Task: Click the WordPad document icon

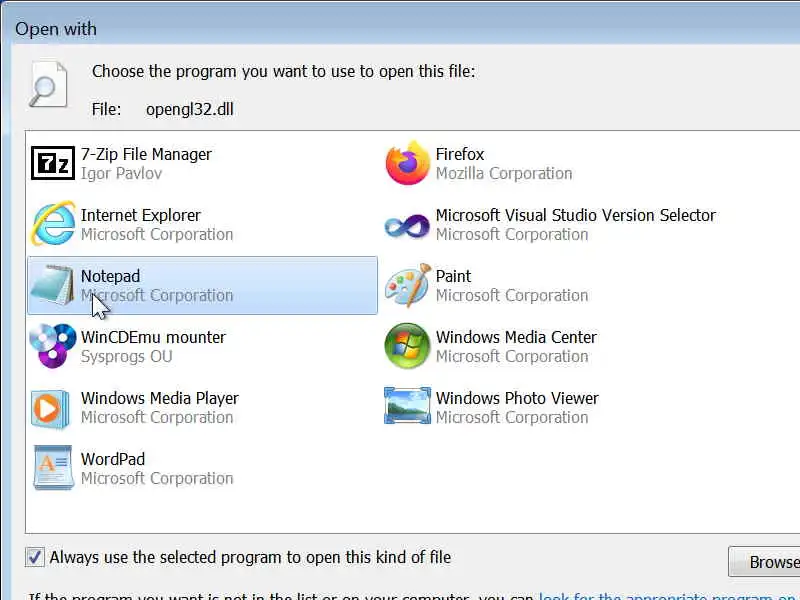Action: tap(53, 467)
